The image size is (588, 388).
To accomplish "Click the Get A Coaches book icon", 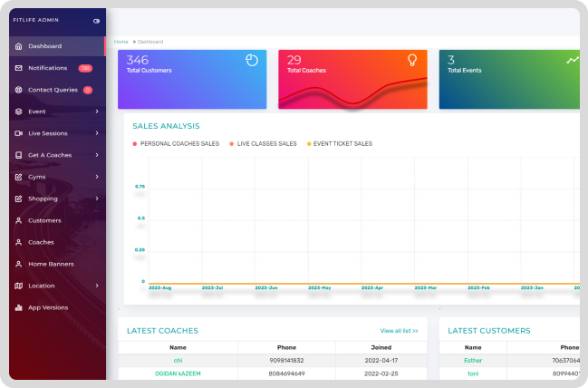I will (18, 155).
